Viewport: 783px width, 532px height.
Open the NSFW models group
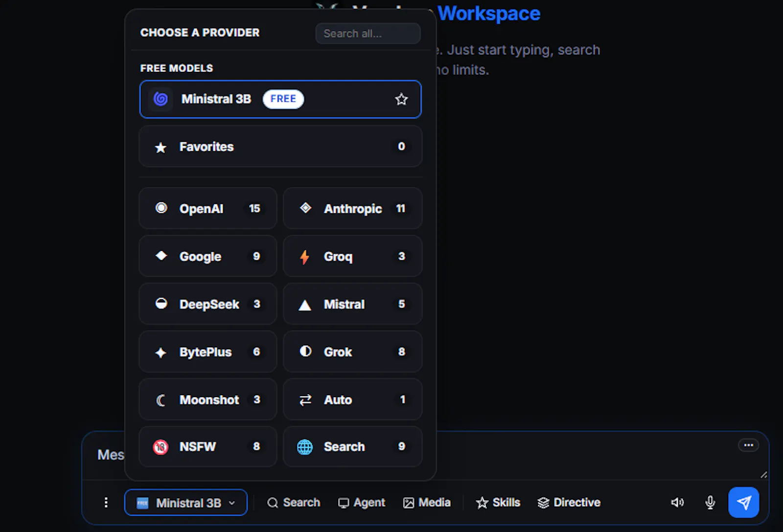[208, 446]
